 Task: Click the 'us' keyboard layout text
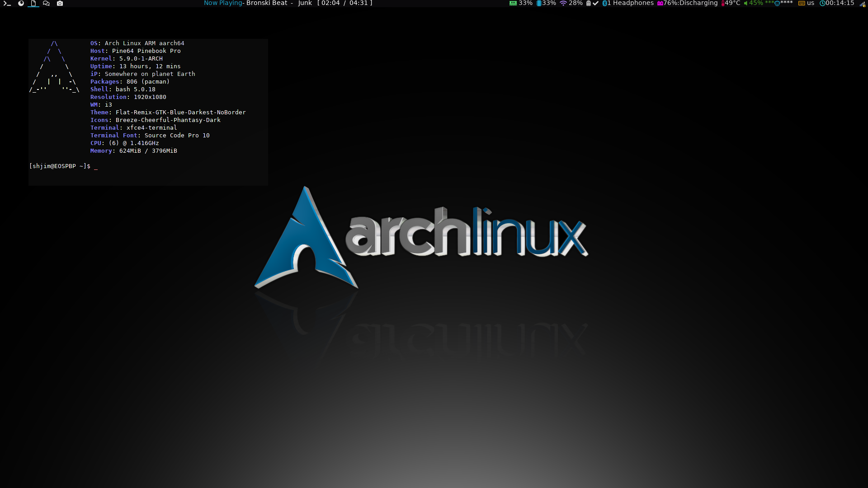[811, 3]
